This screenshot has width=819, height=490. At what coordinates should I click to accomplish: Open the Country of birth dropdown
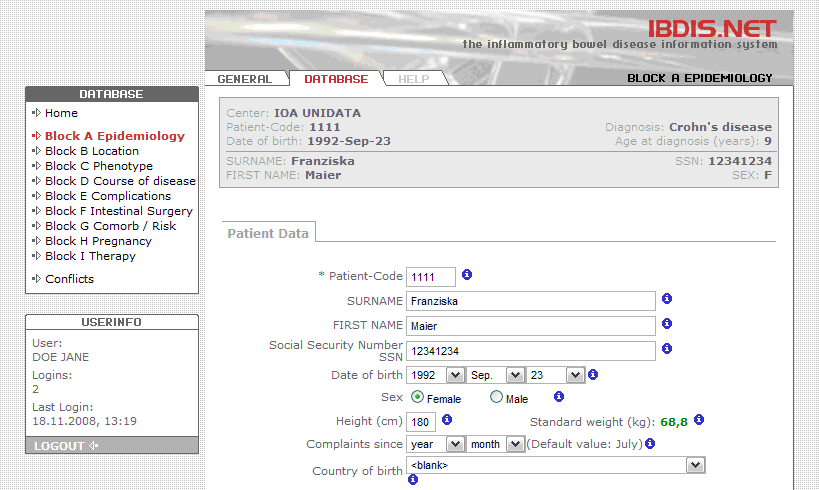click(x=556, y=465)
